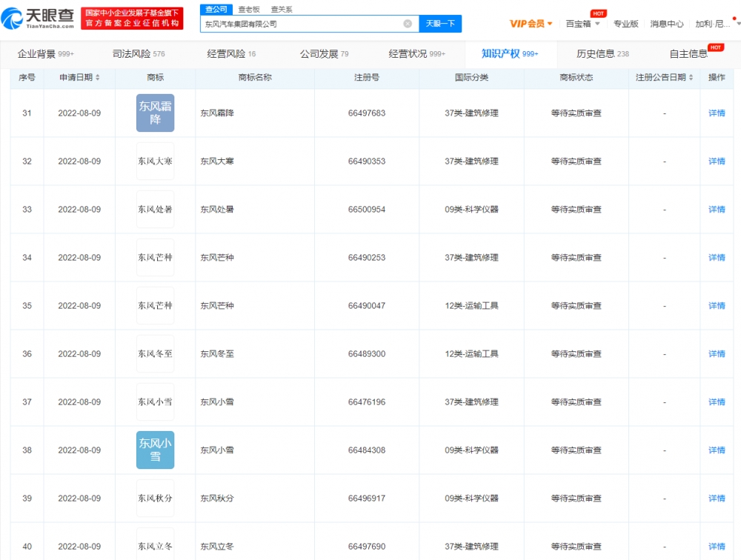Open the 公司发展 tab
Screen dimensions: 741x560
coord(325,54)
